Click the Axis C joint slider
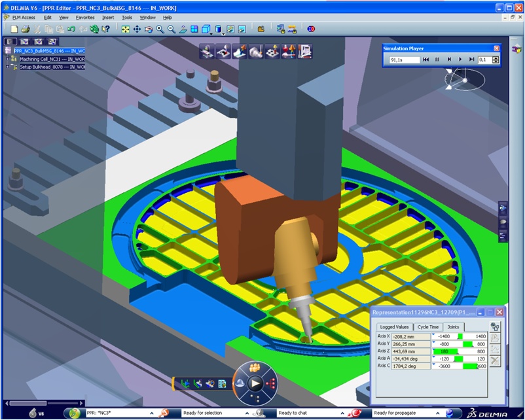The height and width of the screenshot is (420, 525). coord(459,366)
